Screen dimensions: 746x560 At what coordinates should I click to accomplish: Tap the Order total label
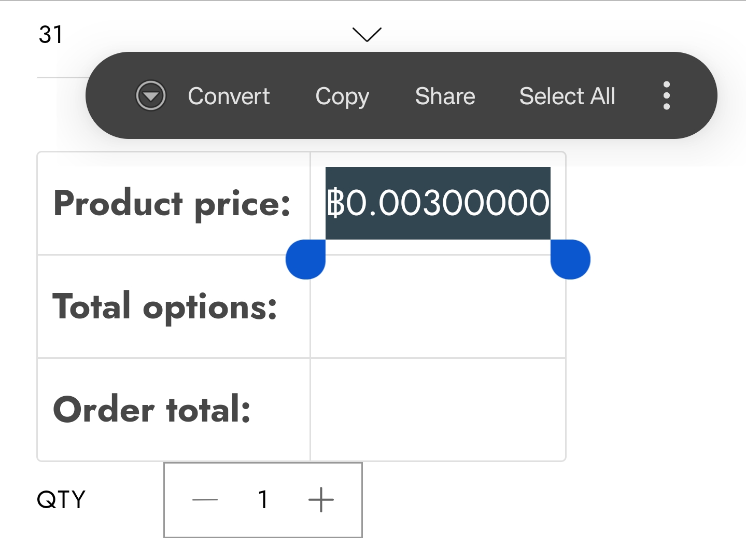click(152, 410)
